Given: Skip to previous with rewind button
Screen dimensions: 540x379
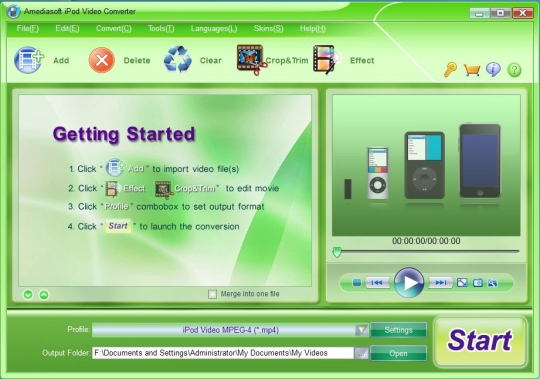Looking at the screenshot, I should click(x=377, y=283).
